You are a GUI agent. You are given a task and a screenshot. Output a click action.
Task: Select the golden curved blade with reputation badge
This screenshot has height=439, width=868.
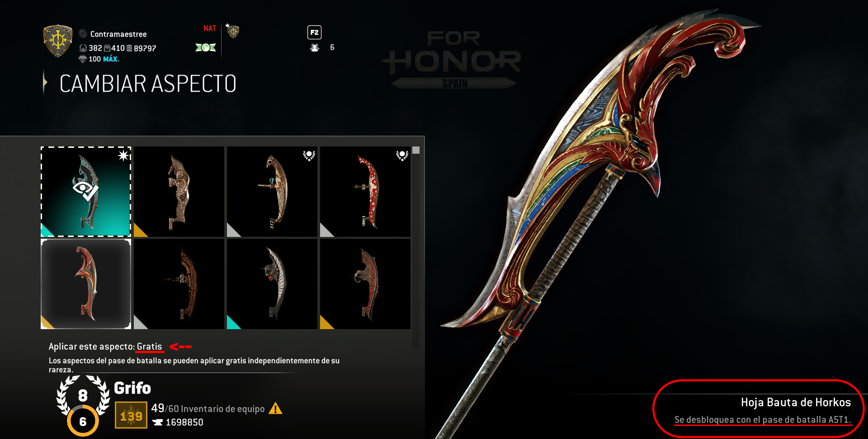point(272,192)
